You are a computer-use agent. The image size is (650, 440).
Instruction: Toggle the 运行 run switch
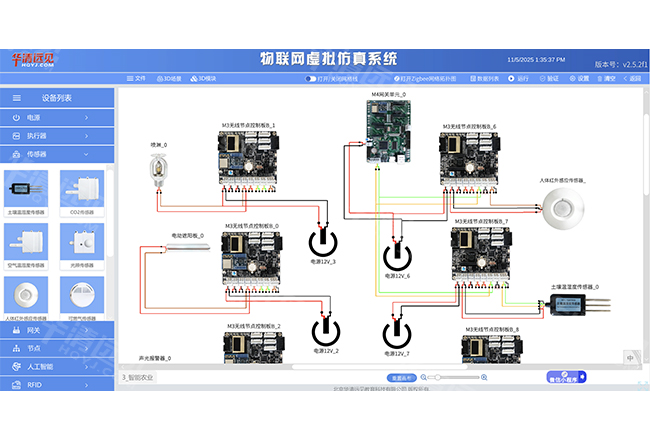coord(513,78)
